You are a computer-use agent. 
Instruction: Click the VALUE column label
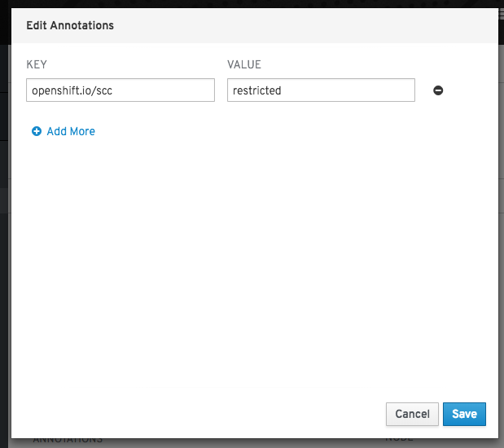[x=243, y=64]
